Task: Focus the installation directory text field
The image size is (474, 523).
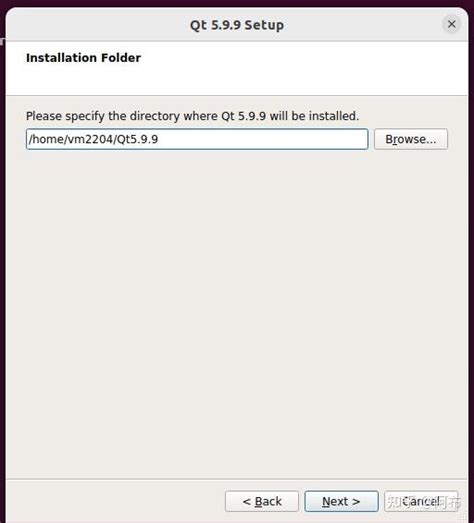Action: click(197, 139)
